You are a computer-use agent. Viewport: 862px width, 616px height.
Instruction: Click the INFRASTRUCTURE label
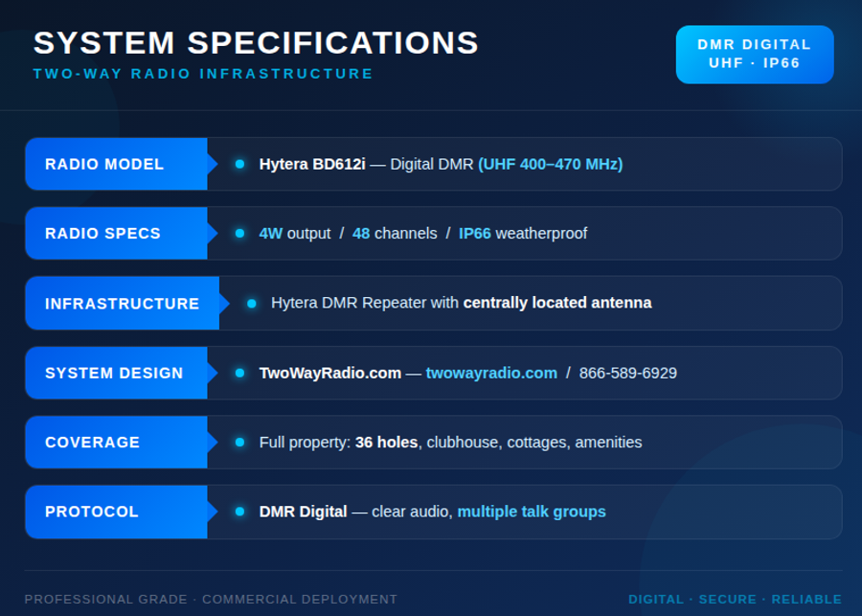coord(122,304)
